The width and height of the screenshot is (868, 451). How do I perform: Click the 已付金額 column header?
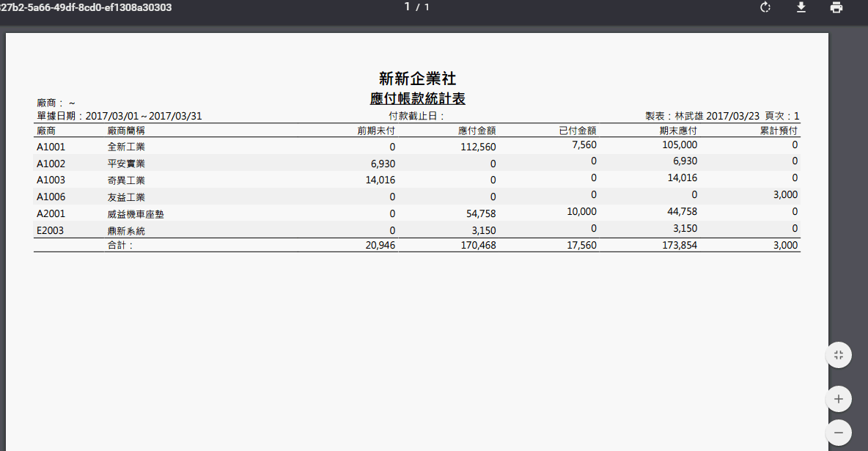(578, 131)
